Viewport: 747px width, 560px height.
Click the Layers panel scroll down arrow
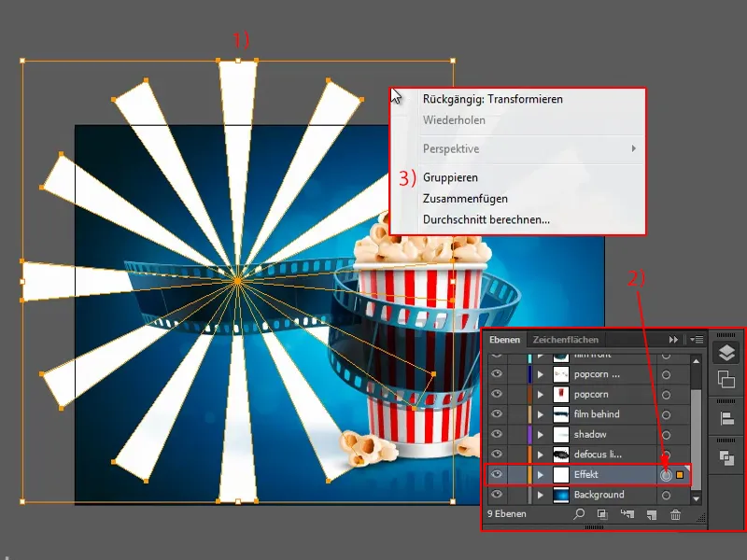(696, 499)
